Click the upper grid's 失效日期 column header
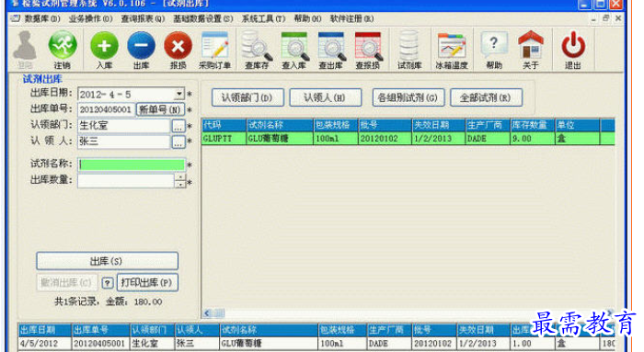644x352 pixels. pyautogui.click(x=438, y=125)
